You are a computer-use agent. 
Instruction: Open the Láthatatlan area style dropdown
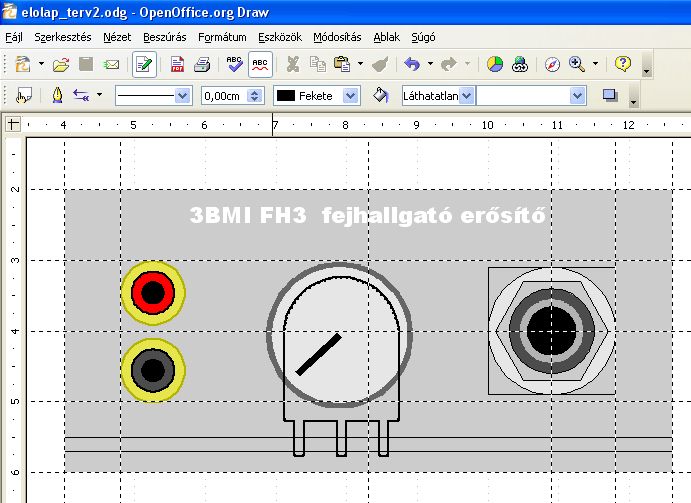(467, 96)
